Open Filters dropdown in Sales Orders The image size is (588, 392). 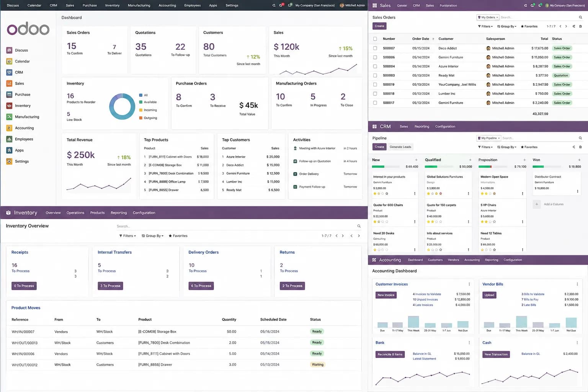(x=485, y=26)
